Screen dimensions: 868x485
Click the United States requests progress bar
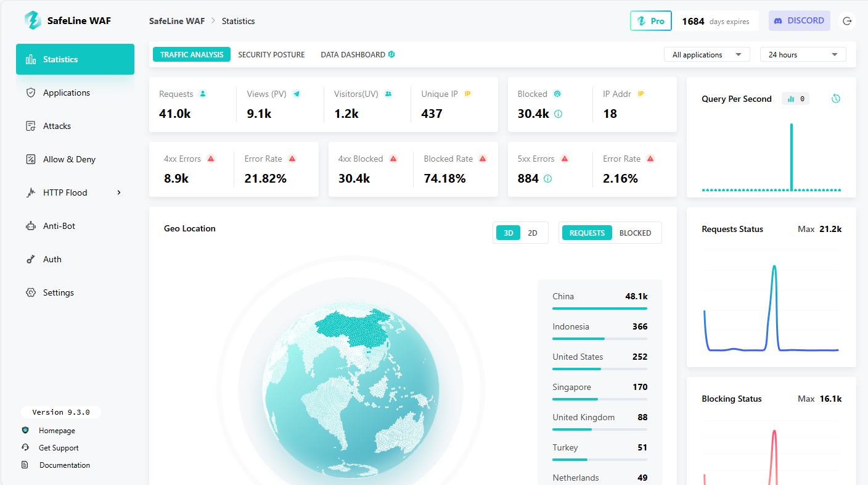click(600, 368)
